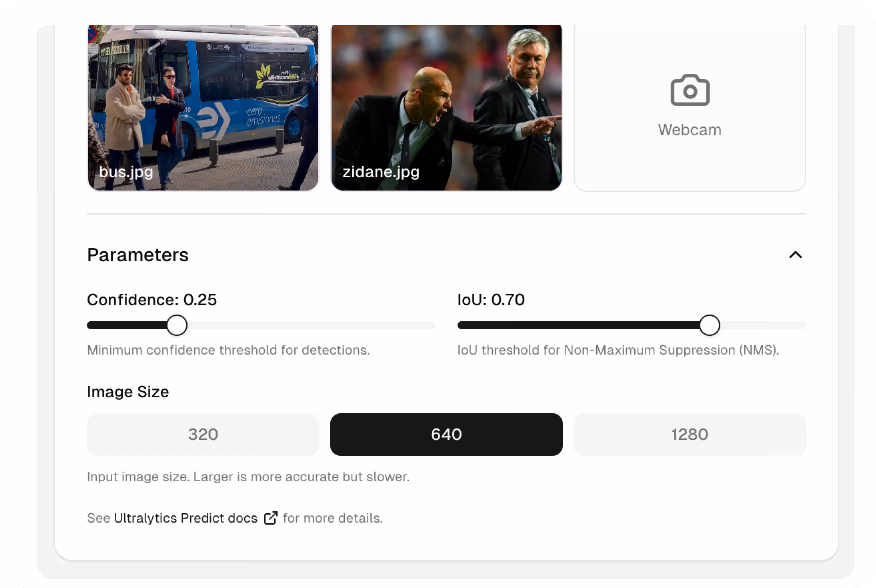The height and width of the screenshot is (588, 876).
Task: Select image size 640
Action: 446,434
